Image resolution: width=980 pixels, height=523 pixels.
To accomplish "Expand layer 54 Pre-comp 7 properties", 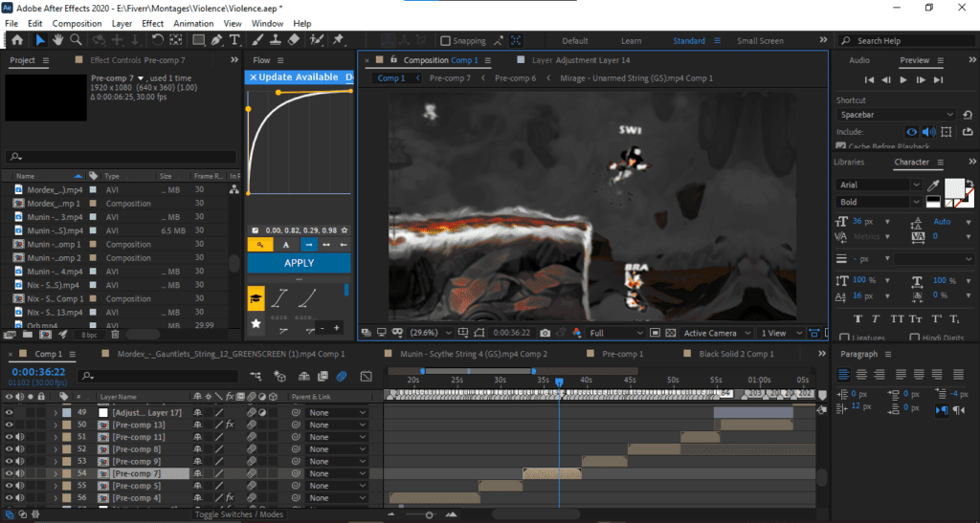I will coord(55,473).
